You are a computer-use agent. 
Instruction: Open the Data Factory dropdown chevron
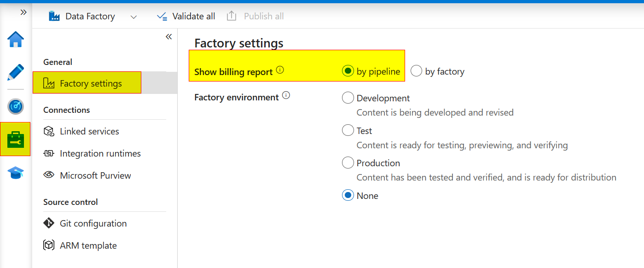(x=133, y=17)
